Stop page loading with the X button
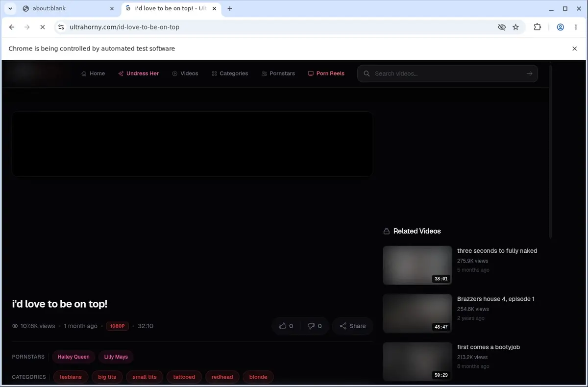The height and width of the screenshot is (387, 588). [43, 27]
